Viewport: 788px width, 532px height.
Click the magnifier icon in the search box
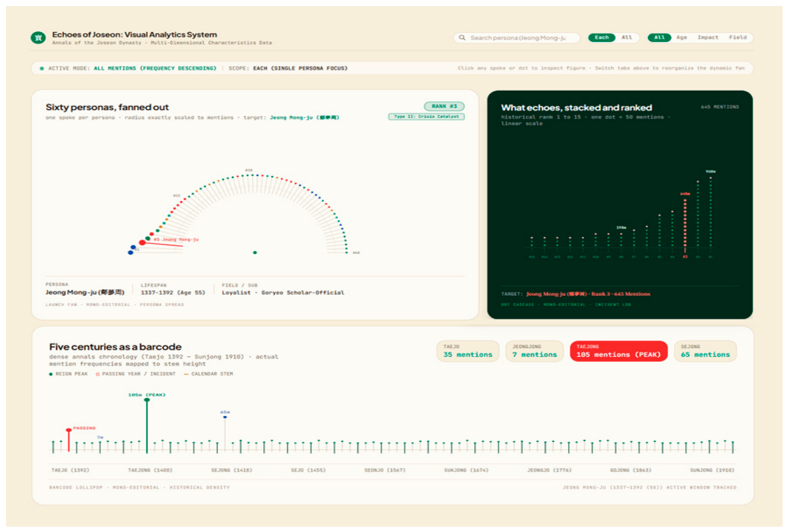point(462,38)
